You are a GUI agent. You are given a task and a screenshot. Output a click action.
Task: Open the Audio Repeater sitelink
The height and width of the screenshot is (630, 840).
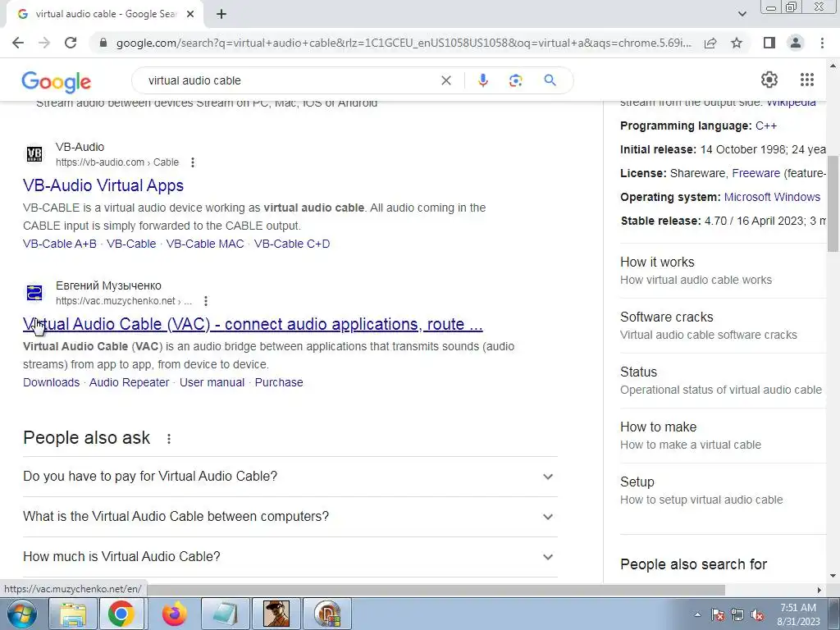pyautogui.click(x=129, y=382)
